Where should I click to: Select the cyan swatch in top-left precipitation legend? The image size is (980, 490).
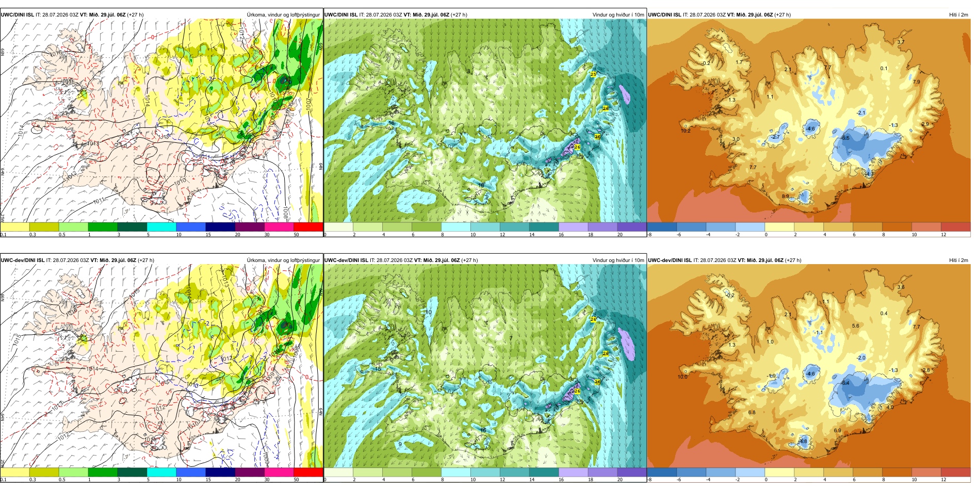[x=161, y=226]
